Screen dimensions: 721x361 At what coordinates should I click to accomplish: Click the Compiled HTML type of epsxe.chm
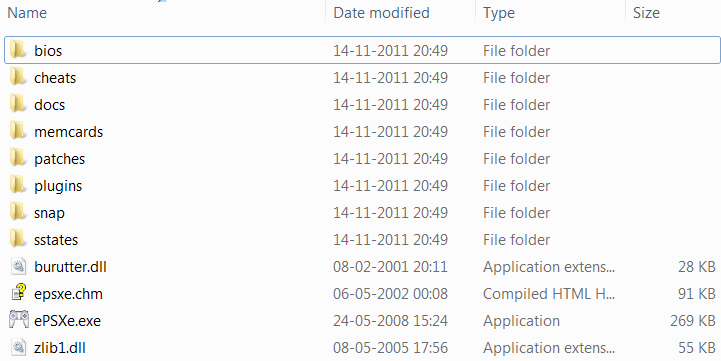coord(549,293)
